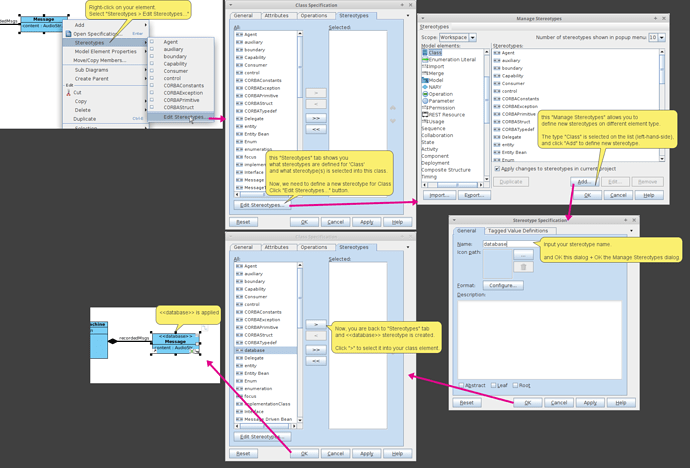Select the Class model element icon
Image resolution: width=690 pixels, height=468 pixels.
tap(425, 52)
